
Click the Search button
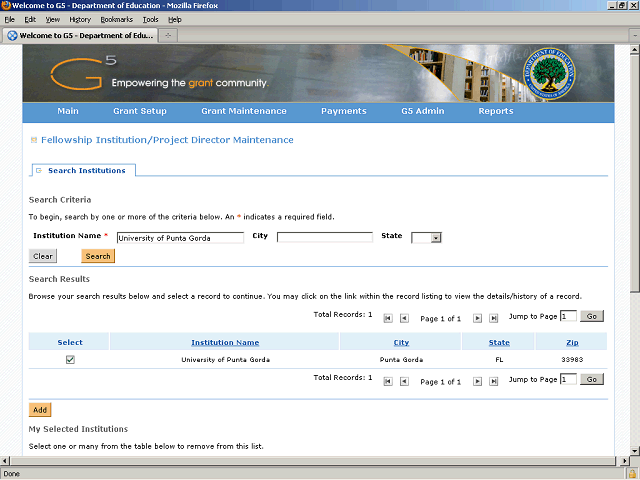(98, 256)
